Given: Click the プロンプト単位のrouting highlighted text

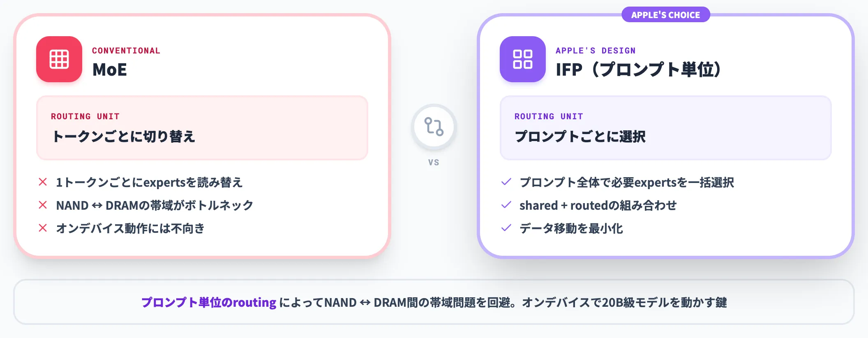Looking at the screenshot, I should coord(209,303).
